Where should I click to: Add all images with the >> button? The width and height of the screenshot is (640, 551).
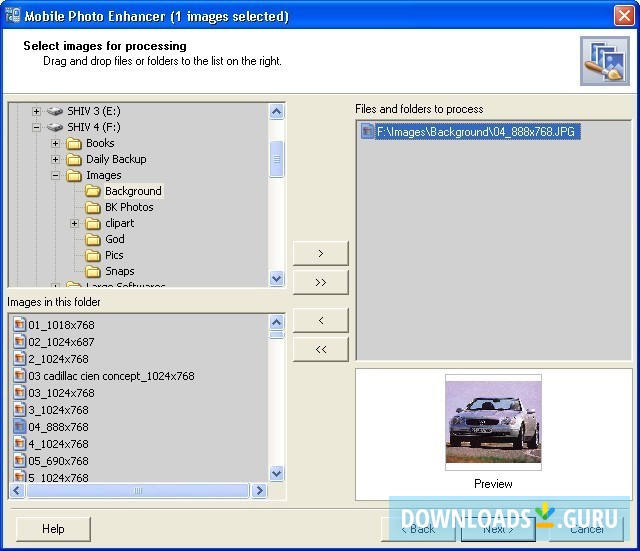coord(321,282)
